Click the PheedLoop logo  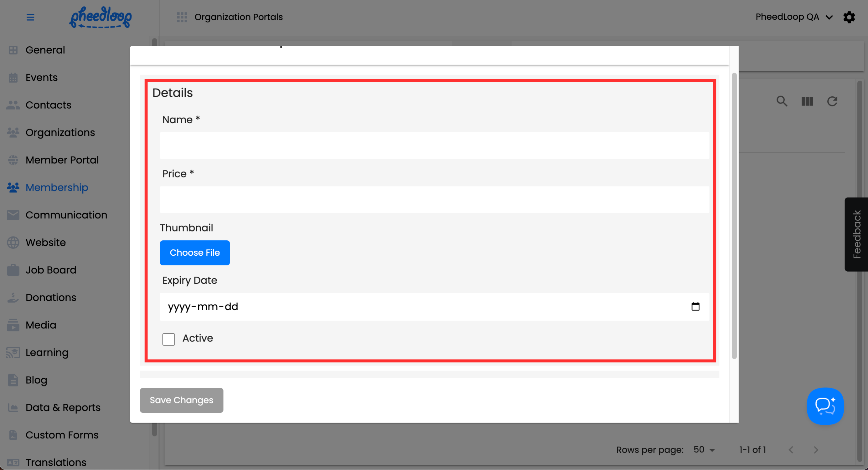101,17
